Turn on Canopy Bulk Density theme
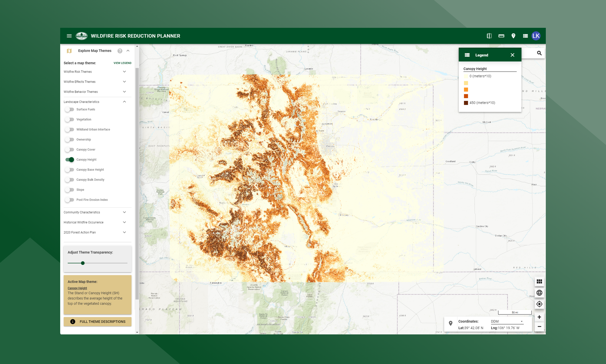 (69, 180)
